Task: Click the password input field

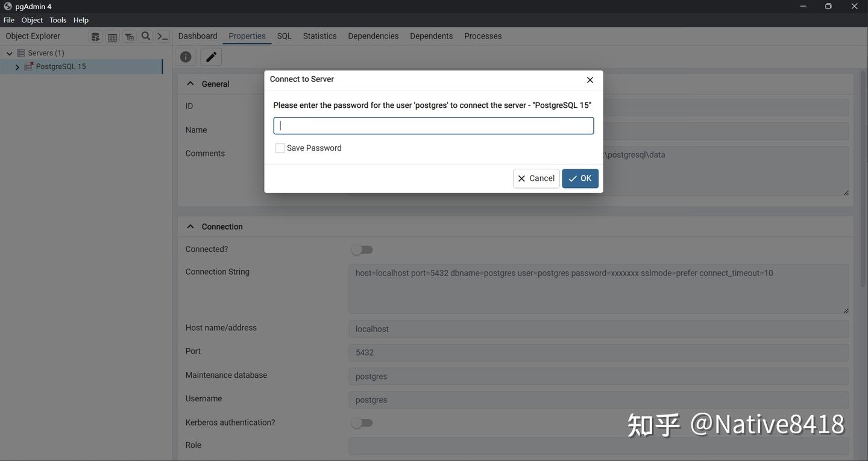Action: coord(433,126)
